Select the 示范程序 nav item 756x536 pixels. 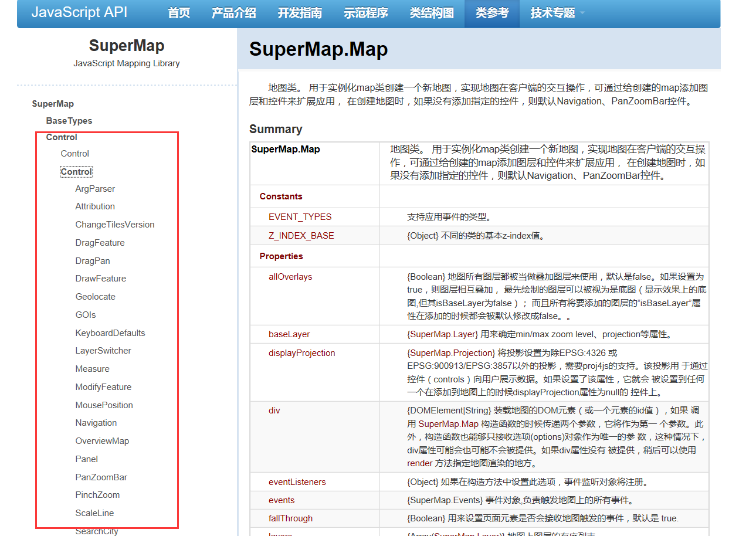(x=366, y=12)
